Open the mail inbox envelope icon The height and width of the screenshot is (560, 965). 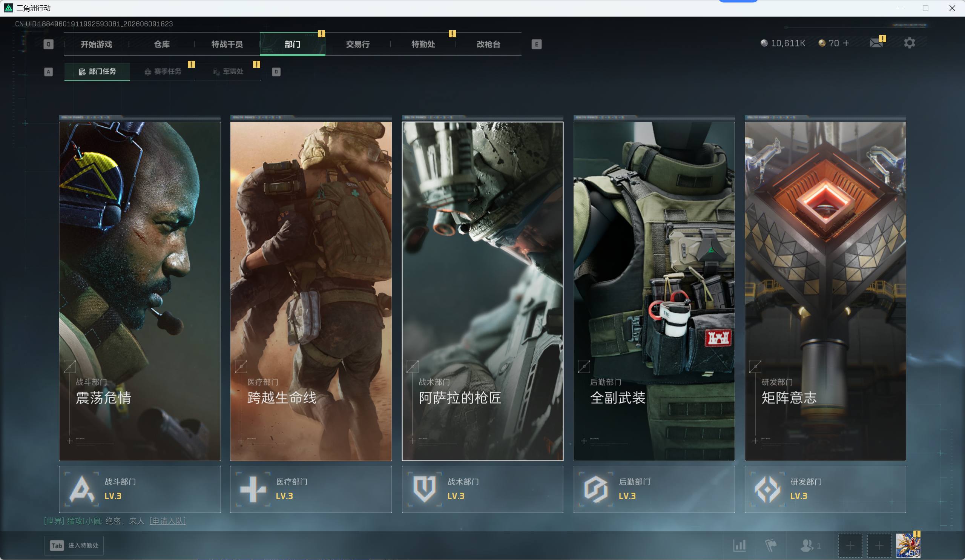click(x=876, y=43)
